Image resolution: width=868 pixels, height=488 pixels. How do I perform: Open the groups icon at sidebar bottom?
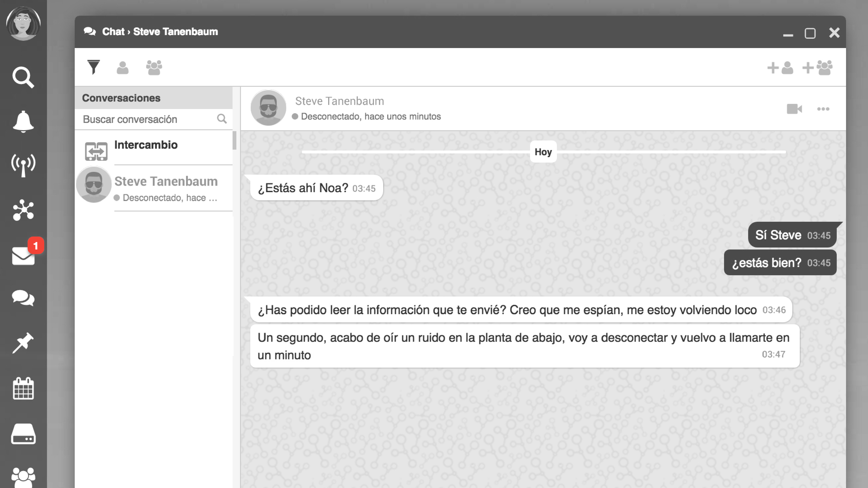(x=23, y=477)
